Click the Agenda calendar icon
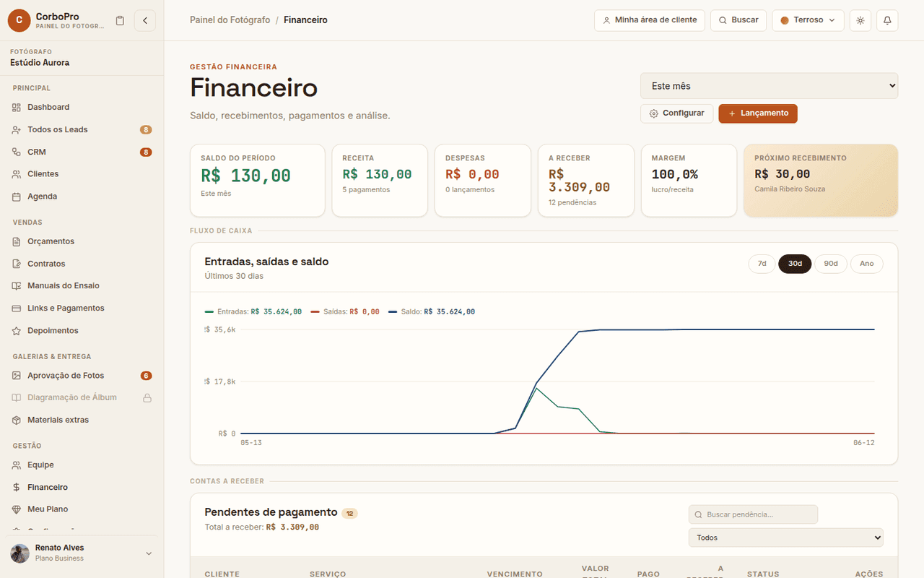Screen dimensions: 924x578 pos(17,197)
